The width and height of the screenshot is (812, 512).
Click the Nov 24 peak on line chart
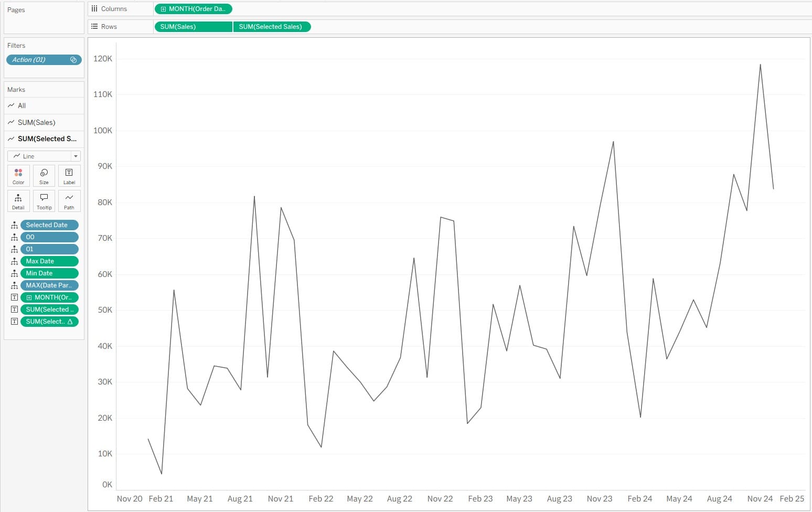point(760,65)
